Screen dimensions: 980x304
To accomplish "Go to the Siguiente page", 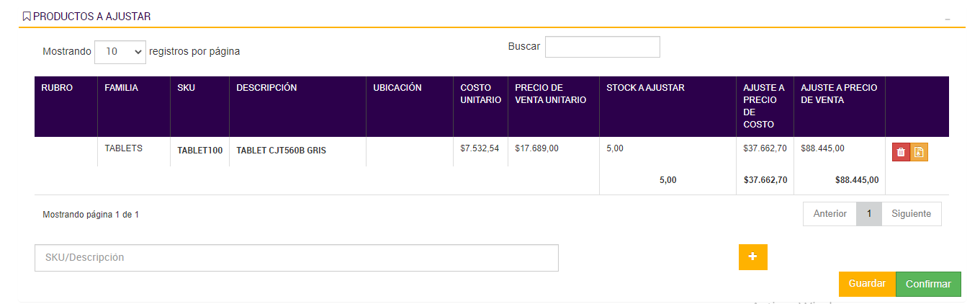I will [911, 214].
